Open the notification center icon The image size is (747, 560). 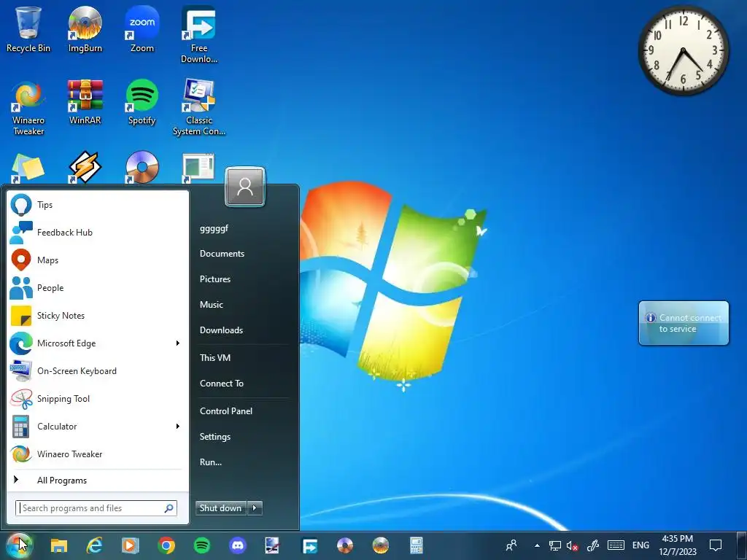[715, 545]
